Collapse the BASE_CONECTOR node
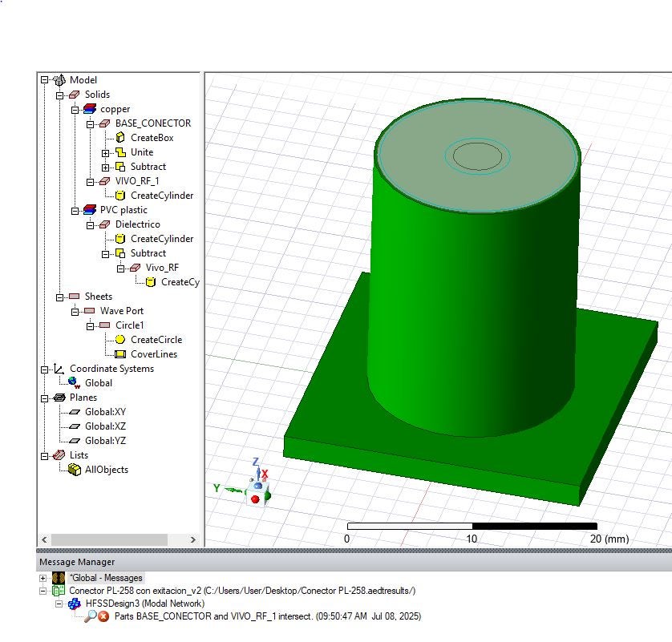The height and width of the screenshot is (642, 672). (x=90, y=124)
